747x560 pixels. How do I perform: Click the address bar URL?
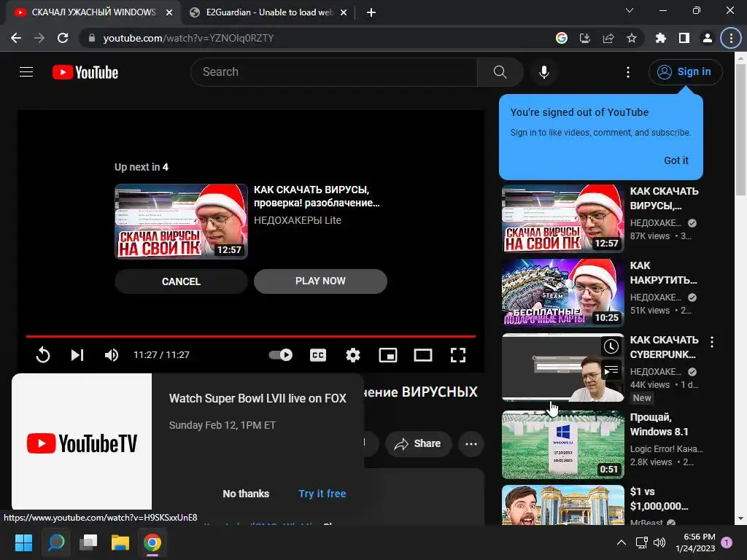pyautogui.click(x=189, y=38)
